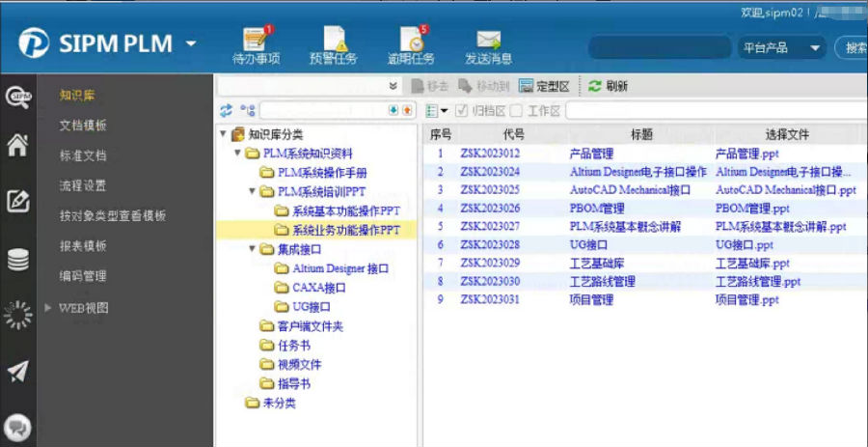Screen dimensions: 868x447
Task: Go to the home sidebar icon
Action: [17, 145]
